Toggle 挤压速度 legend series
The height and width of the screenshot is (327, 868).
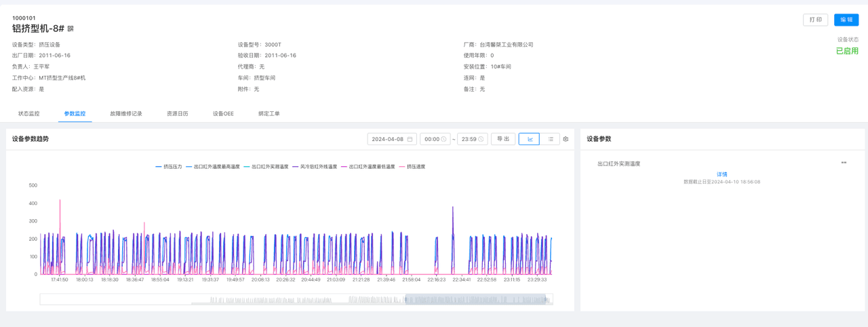click(412, 166)
